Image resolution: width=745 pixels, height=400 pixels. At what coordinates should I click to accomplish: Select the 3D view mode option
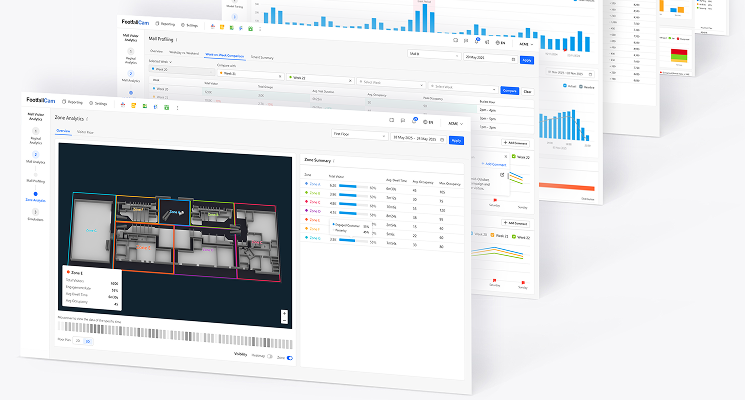click(x=88, y=342)
